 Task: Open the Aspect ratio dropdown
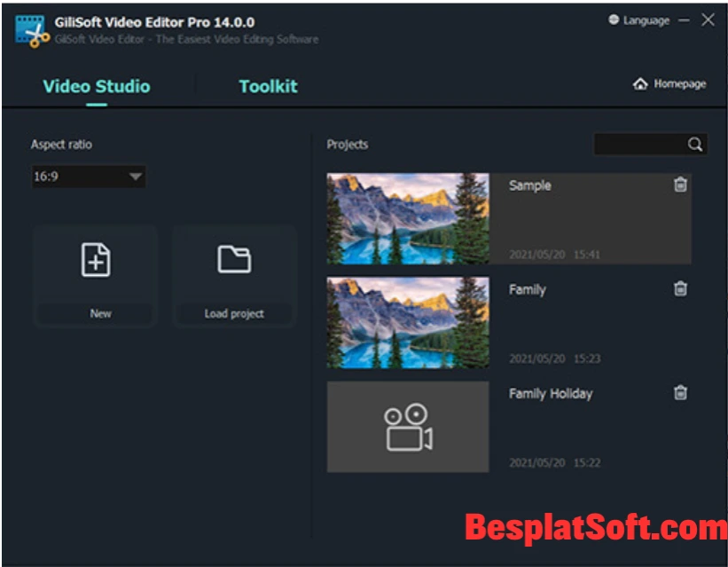[88, 177]
